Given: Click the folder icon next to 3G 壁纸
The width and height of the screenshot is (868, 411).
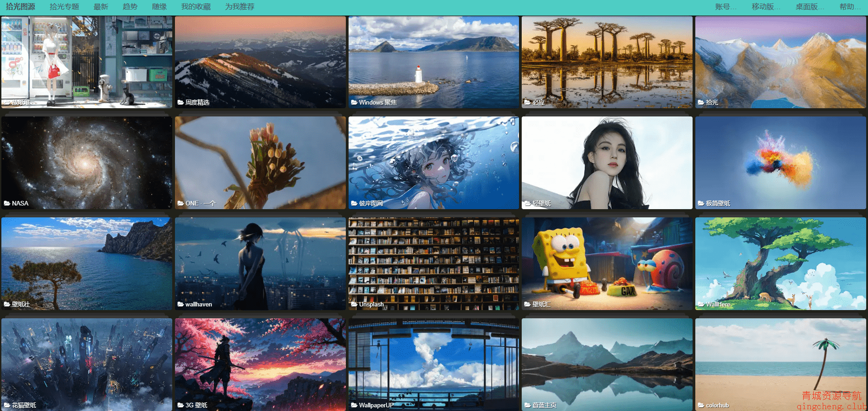Looking at the screenshot, I should coord(180,405).
